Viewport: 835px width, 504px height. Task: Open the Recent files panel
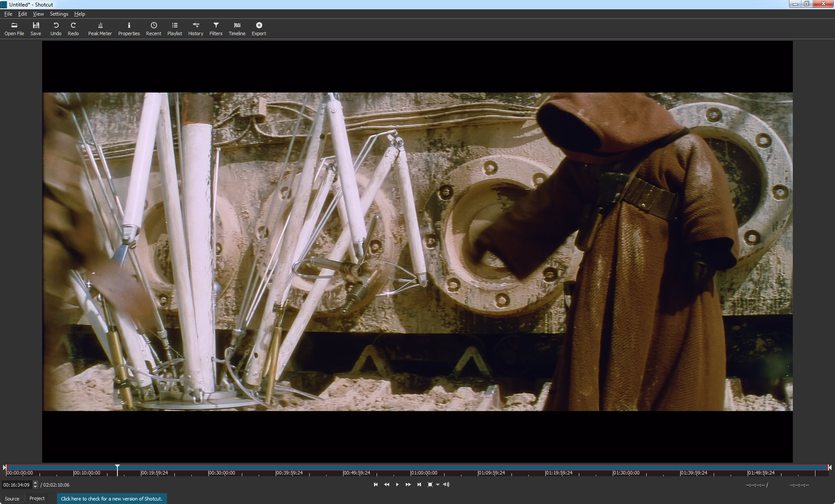coord(154,29)
